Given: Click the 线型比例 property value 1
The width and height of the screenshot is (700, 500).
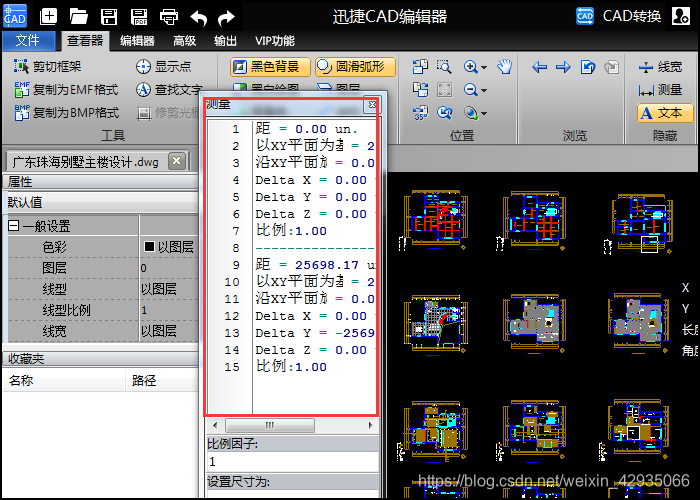Looking at the screenshot, I should click(170, 310).
